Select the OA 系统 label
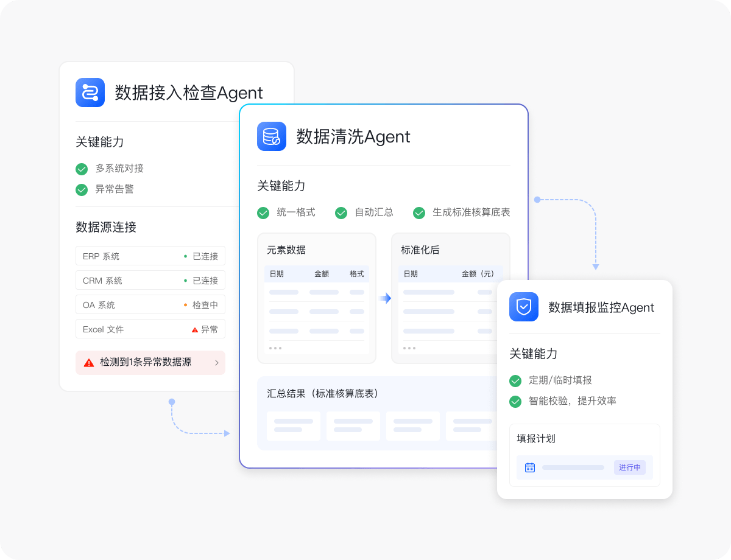 coord(99,305)
